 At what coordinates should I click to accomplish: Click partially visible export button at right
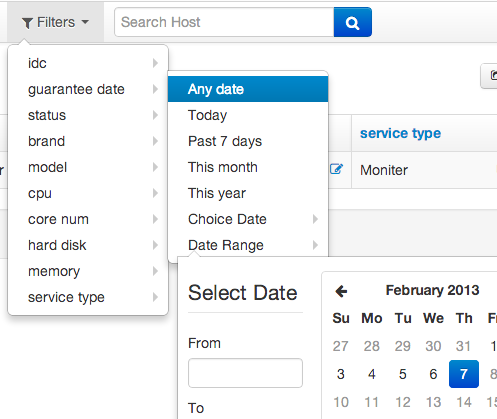click(x=489, y=76)
